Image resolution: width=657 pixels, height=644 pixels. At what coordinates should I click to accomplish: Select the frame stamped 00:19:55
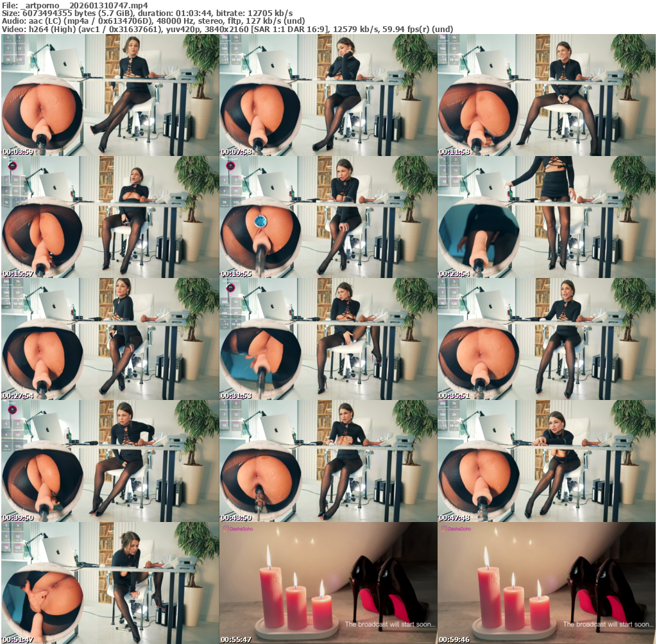pos(328,217)
